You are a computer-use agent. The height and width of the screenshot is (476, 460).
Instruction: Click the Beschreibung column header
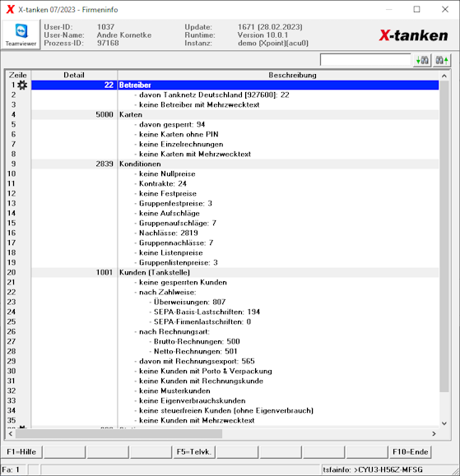pyautogui.click(x=292, y=75)
